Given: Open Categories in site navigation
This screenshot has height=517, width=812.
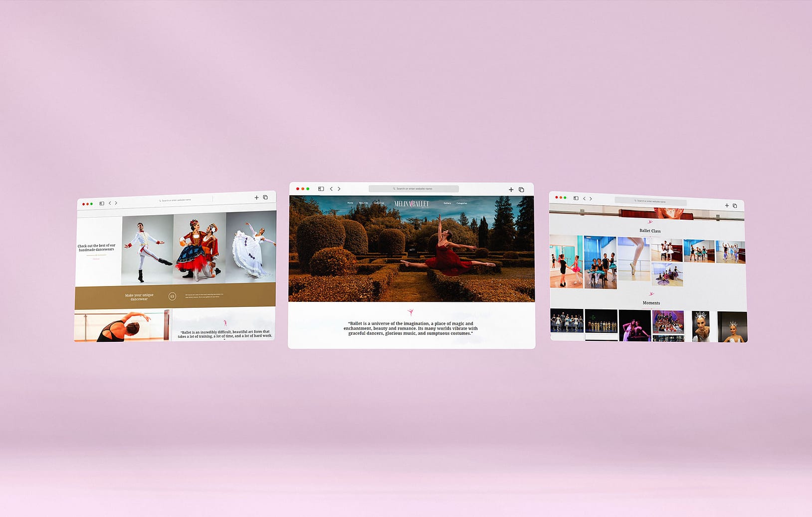Looking at the screenshot, I should pos(461,203).
